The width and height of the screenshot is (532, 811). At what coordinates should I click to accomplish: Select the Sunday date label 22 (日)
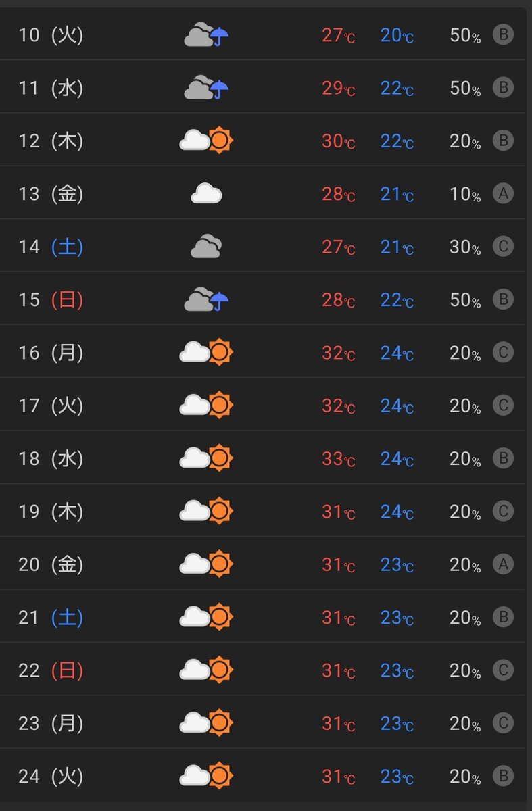[51, 670]
